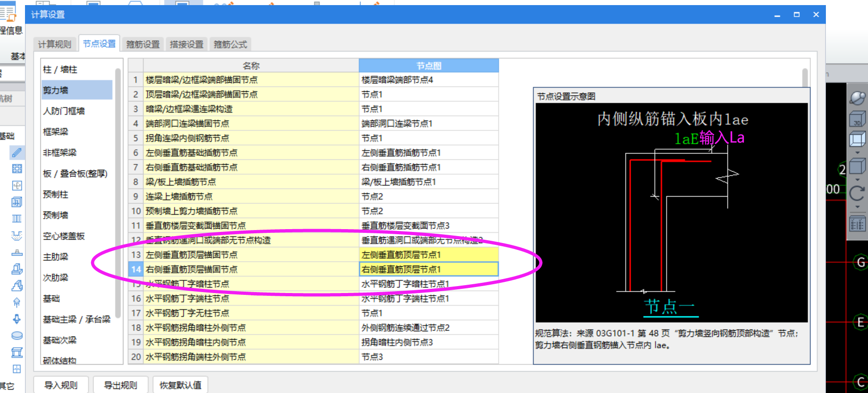Screen dimensions: 868x393
Task: Select the pile cap icon in sidebar
Action: [x=17, y=302]
